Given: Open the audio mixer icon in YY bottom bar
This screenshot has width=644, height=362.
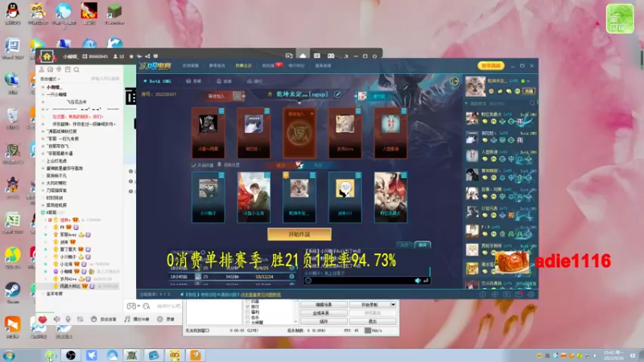Looking at the screenshot, I should point(80,319).
